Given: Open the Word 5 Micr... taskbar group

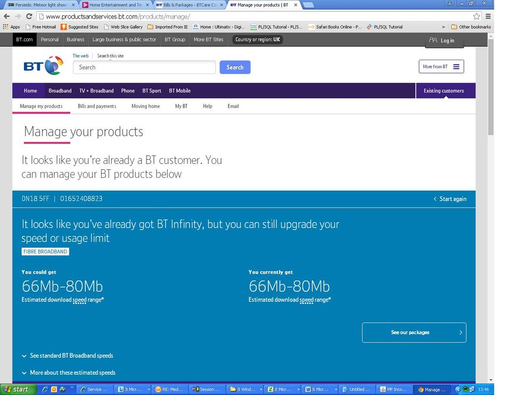Looking at the screenshot, I should pyautogui.click(x=320, y=389).
